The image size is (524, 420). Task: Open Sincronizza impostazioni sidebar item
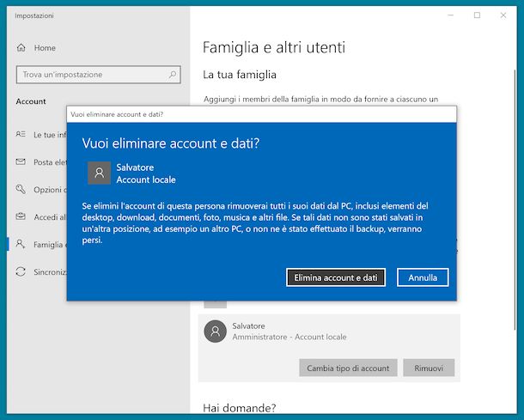pyautogui.click(x=41, y=271)
